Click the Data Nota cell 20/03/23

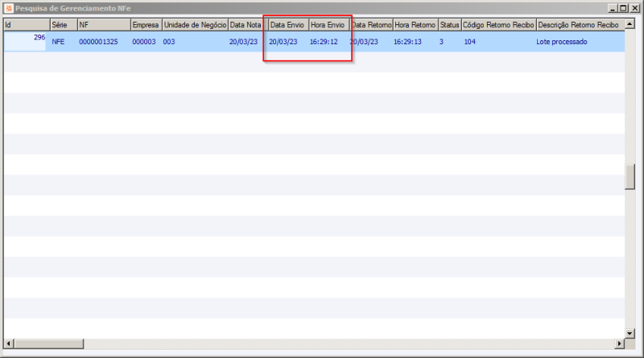coord(243,42)
